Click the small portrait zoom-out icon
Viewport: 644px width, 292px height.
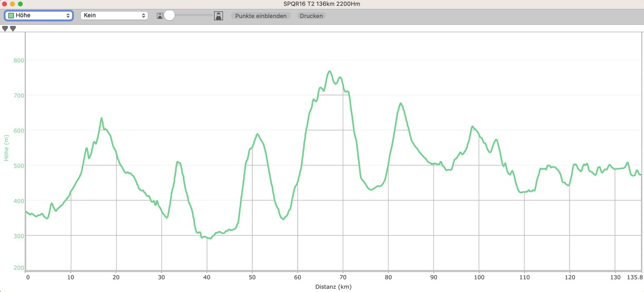tap(159, 16)
